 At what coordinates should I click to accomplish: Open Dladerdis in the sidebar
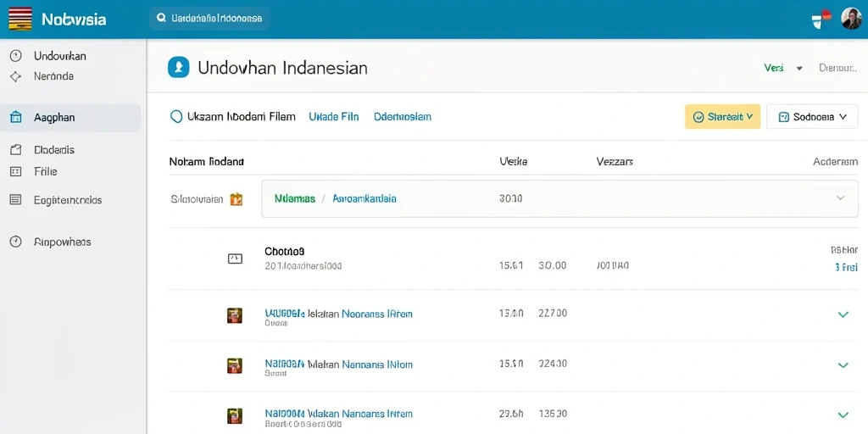tap(54, 150)
